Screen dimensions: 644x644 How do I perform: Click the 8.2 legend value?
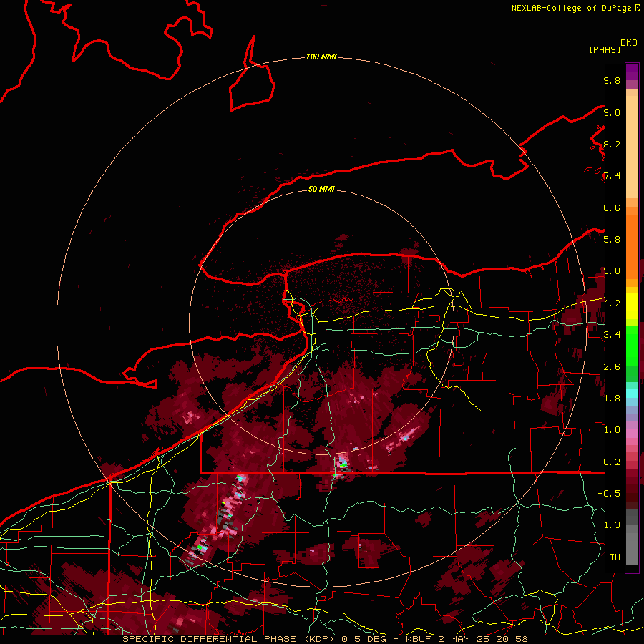pyautogui.click(x=612, y=144)
